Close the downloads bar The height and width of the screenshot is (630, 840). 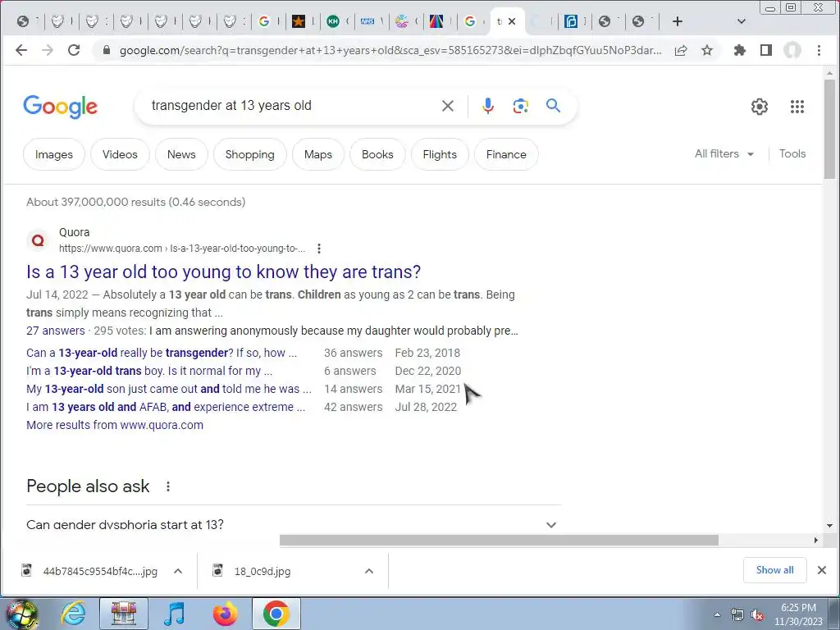click(822, 570)
